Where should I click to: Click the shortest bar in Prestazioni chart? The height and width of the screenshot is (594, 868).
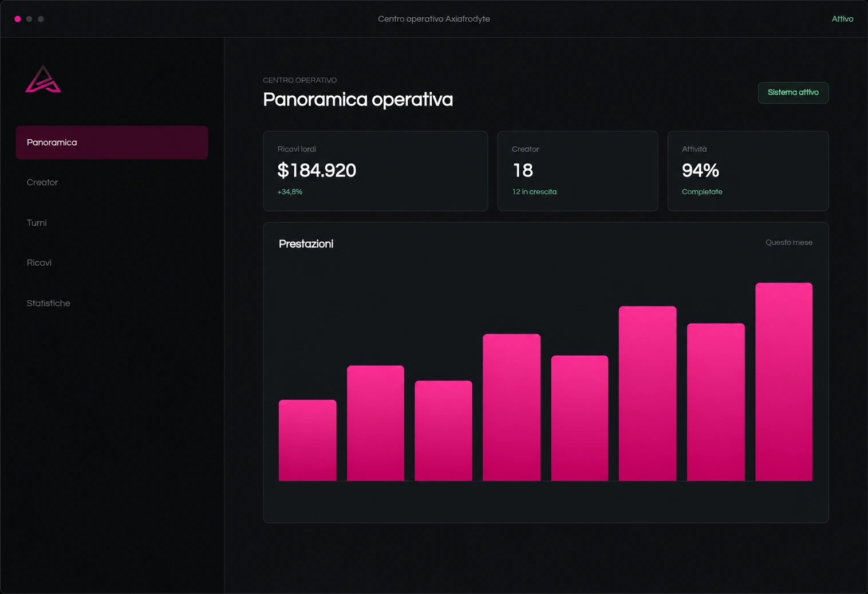[307, 440]
